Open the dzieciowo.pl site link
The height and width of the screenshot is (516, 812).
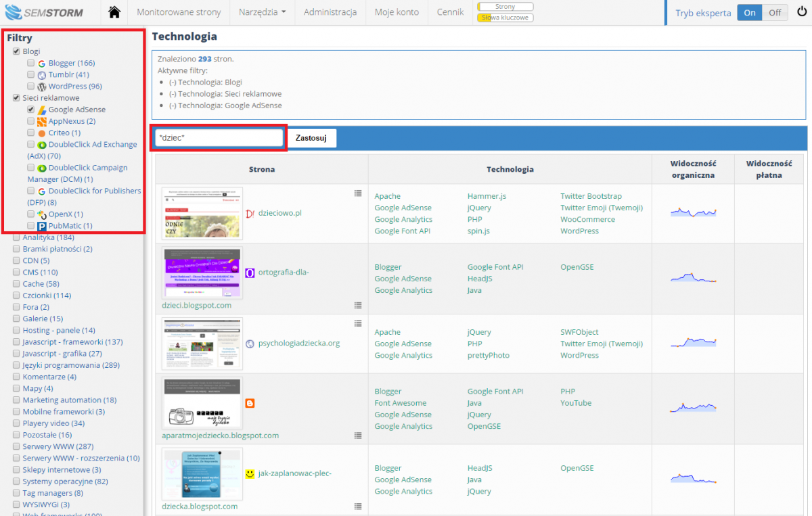coord(279,213)
